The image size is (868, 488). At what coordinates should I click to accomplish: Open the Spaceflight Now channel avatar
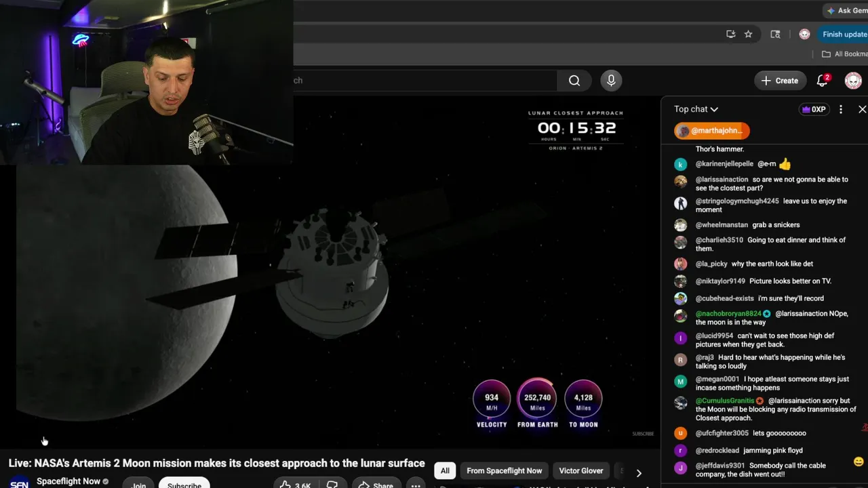(19, 481)
